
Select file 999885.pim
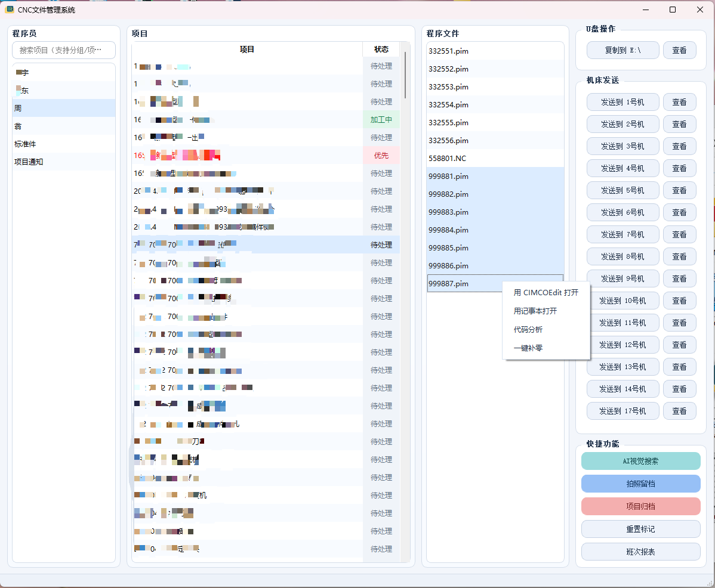pyautogui.click(x=495, y=247)
